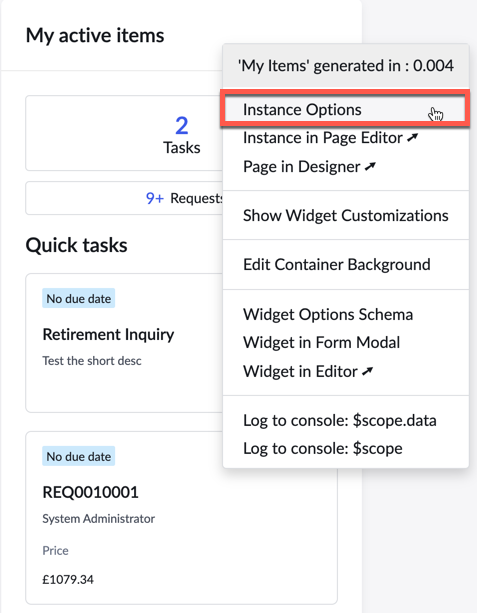Select Edit Container Background
Viewport: 477px width, 613px height.
point(346,265)
